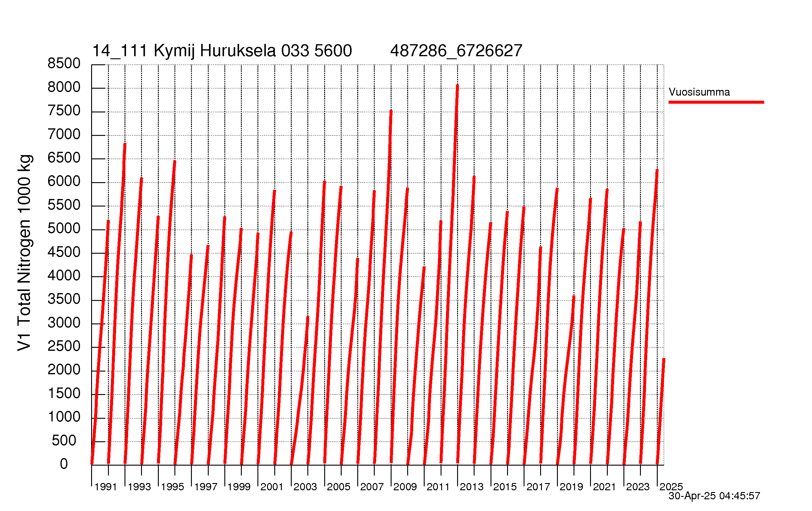Image resolution: width=812 pixels, height=511 pixels.
Task: Click the y-axis value 4500
Action: [x=64, y=252]
